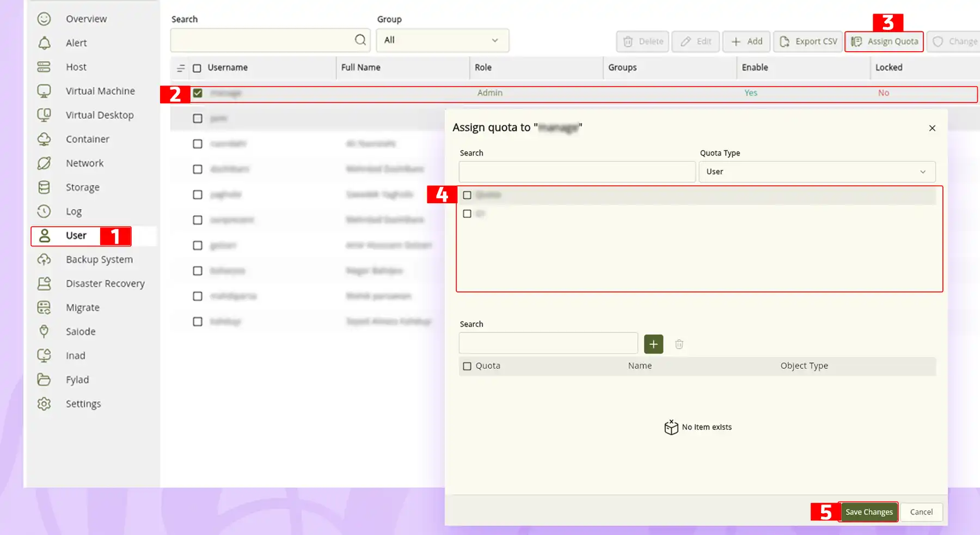This screenshot has width=980, height=535.
Task: Click the column filter icon beside Username
Action: 181,68
